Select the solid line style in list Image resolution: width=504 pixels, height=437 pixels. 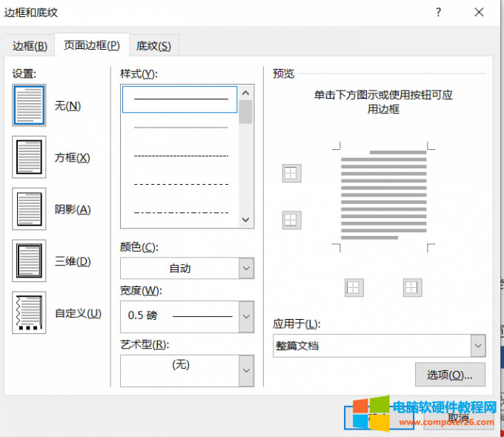[179, 99]
